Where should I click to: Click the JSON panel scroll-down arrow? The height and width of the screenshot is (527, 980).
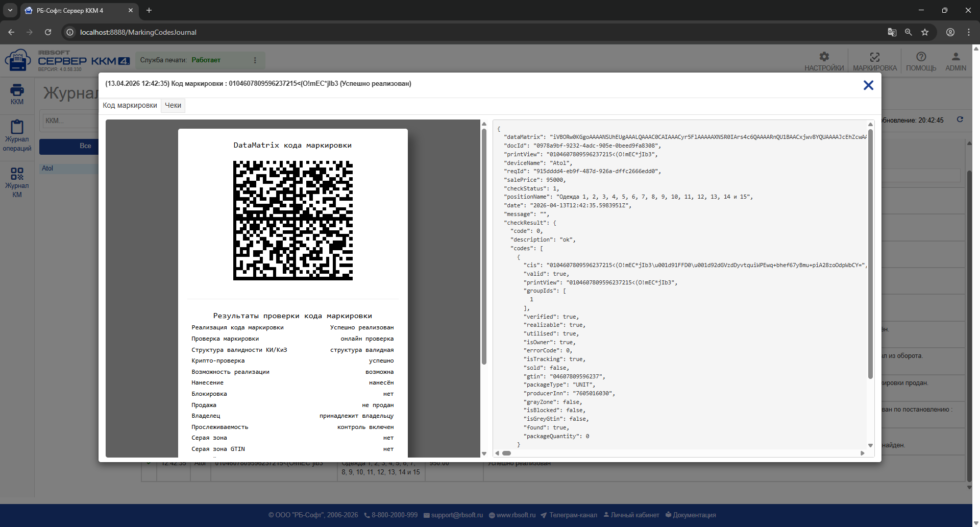(870, 445)
